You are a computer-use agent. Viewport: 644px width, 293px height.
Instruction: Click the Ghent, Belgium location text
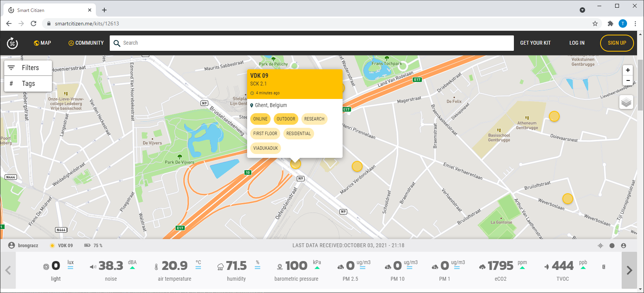[271, 105]
